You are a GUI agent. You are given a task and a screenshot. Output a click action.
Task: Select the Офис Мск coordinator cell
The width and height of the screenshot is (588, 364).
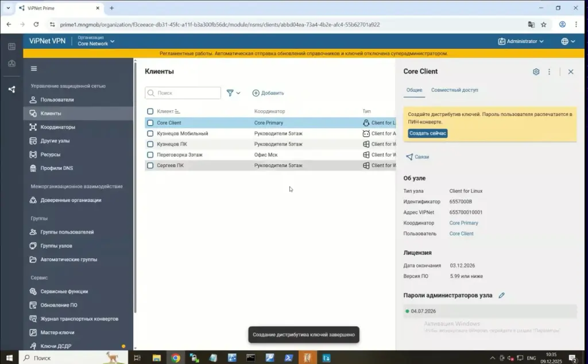266,155
